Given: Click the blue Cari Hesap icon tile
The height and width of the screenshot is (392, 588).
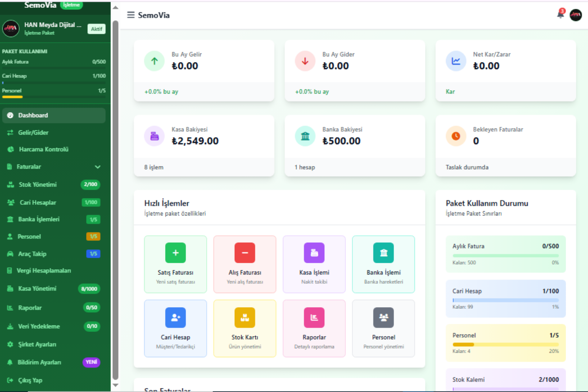Looking at the screenshot, I should click(x=175, y=318).
